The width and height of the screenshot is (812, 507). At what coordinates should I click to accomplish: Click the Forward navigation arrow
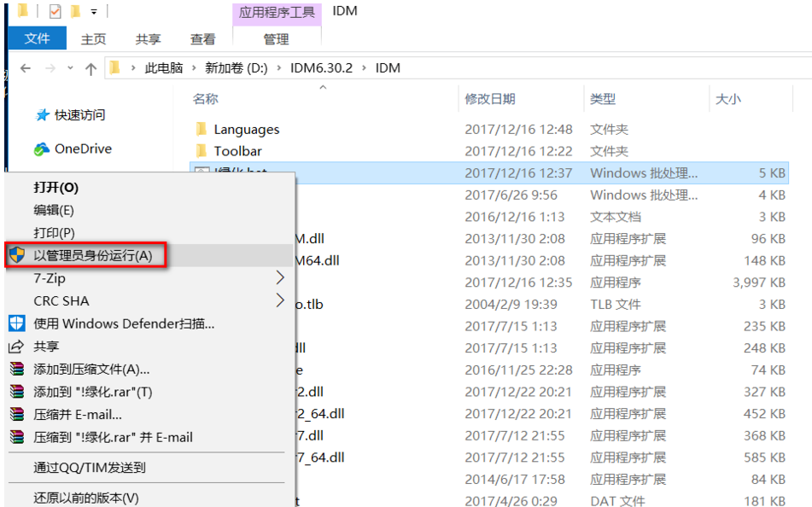[x=50, y=67]
